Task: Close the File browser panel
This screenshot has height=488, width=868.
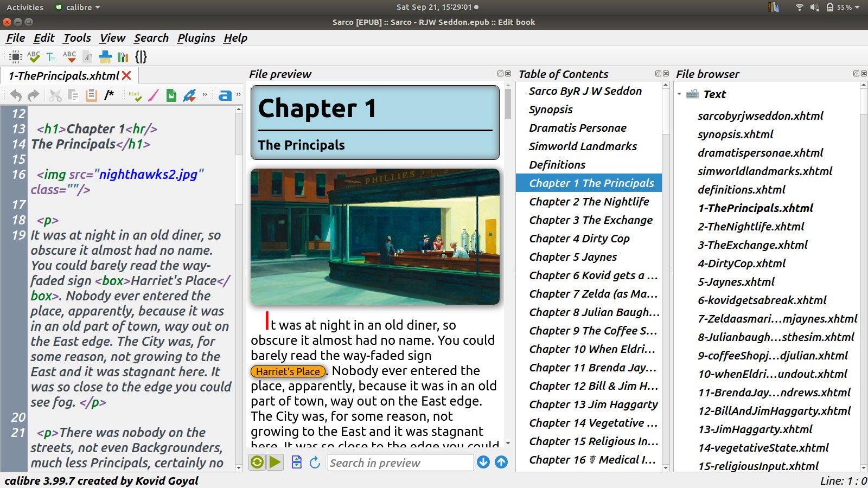Action: pyautogui.click(x=864, y=74)
